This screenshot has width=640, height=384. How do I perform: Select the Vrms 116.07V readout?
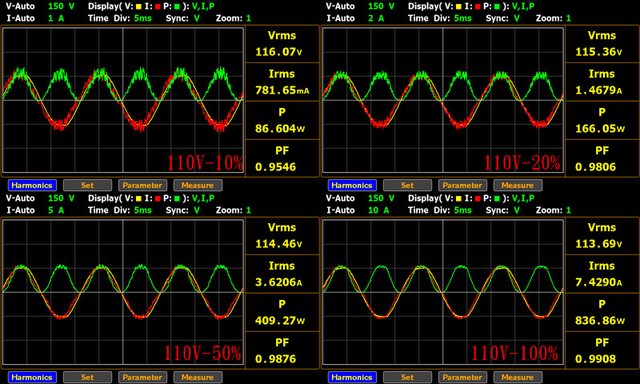(x=282, y=44)
